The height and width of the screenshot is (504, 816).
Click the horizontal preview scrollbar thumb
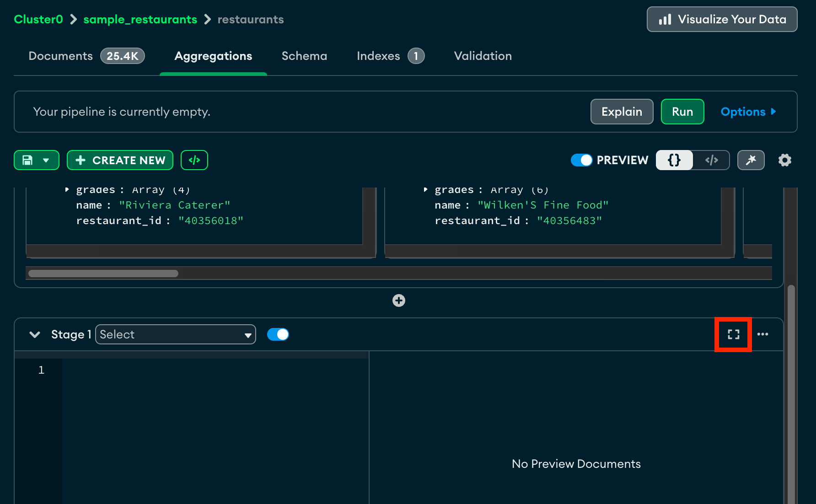[x=103, y=273]
